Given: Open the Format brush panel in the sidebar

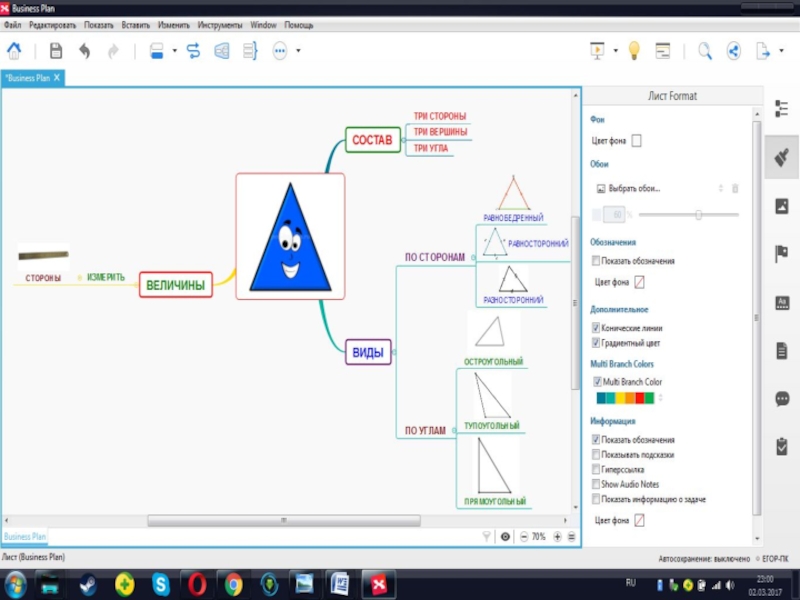Looking at the screenshot, I should click(x=782, y=157).
